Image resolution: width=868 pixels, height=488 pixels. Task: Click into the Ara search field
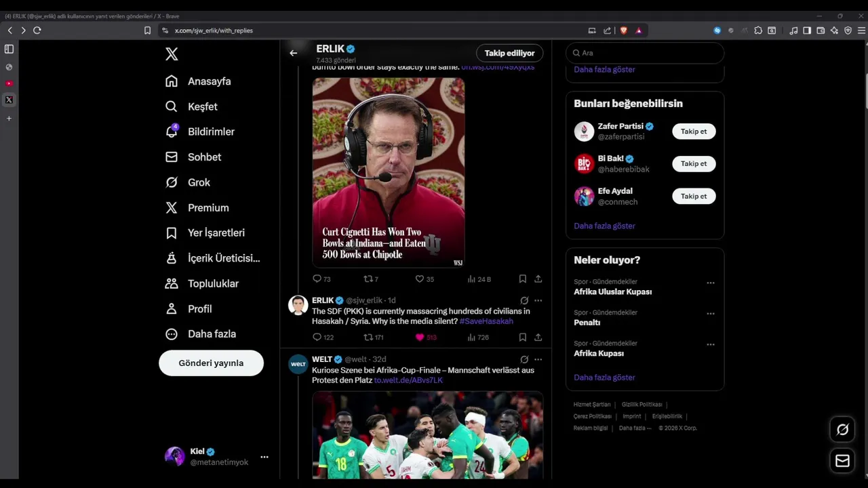point(644,53)
